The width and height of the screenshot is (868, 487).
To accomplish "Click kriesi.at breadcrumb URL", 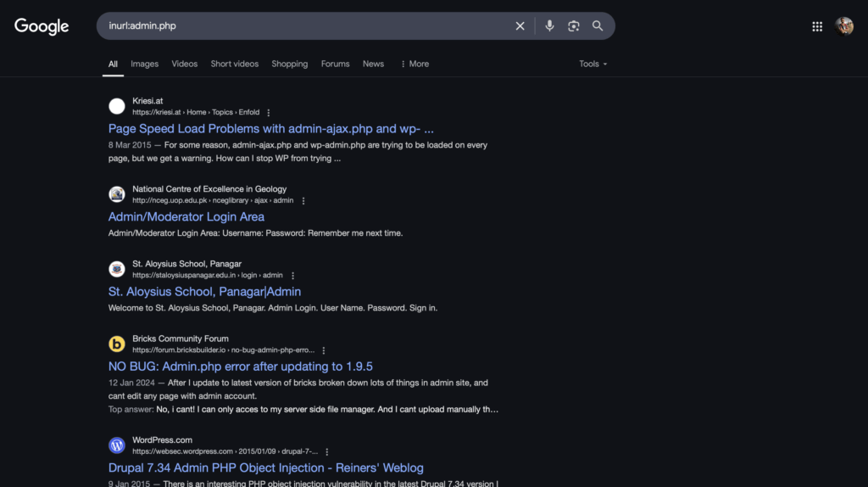I will pyautogui.click(x=196, y=113).
